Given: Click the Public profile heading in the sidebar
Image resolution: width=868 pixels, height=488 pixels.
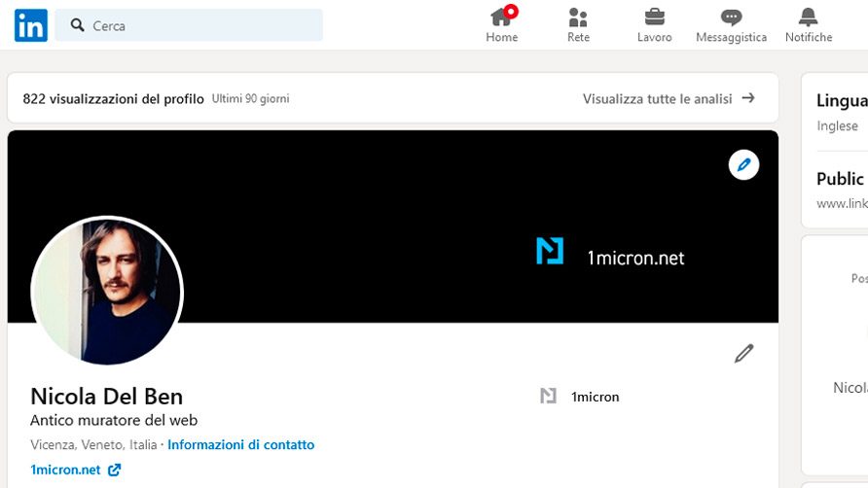Looking at the screenshot, I should coord(841,179).
